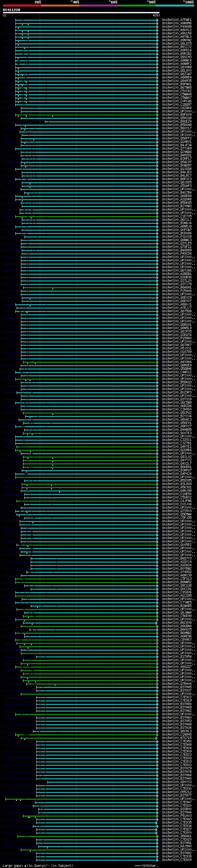Viewport: 197px width, 868px height.
Task: Click the UniRef100_Q9SCM3 label
Action: (176, 57)
